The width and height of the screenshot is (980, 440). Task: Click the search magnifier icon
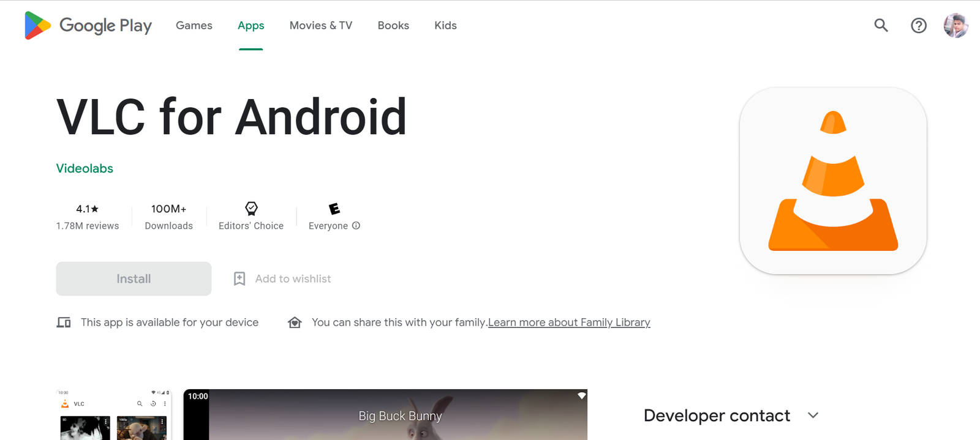(x=881, y=25)
